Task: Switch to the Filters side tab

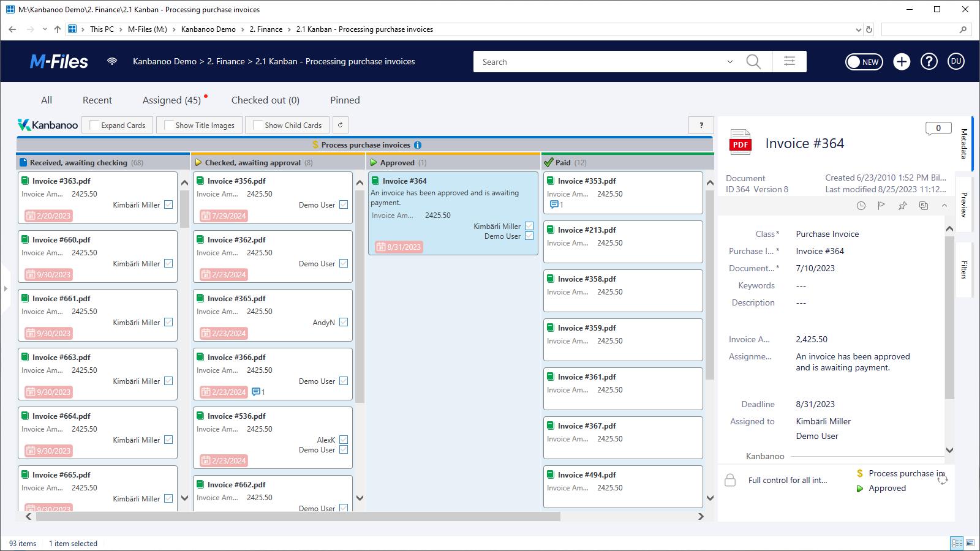Action: [x=963, y=270]
